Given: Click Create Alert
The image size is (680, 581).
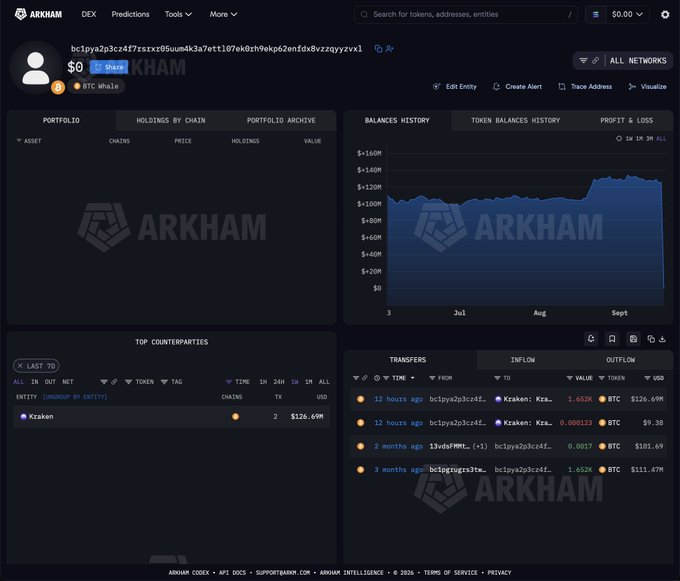Looking at the screenshot, I should pyautogui.click(x=517, y=87).
